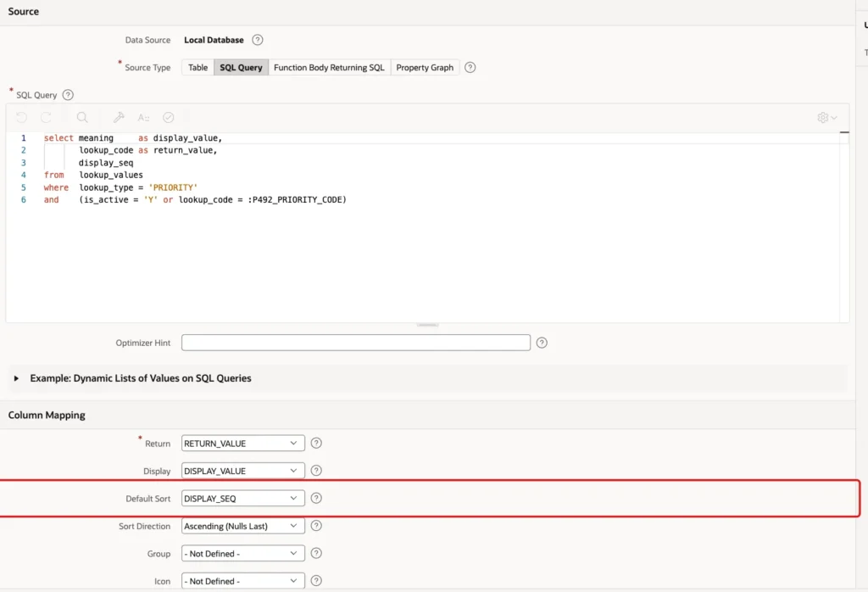Open the Icon column dropdown
The width and height of the screenshot is (868, 592).
243,581
